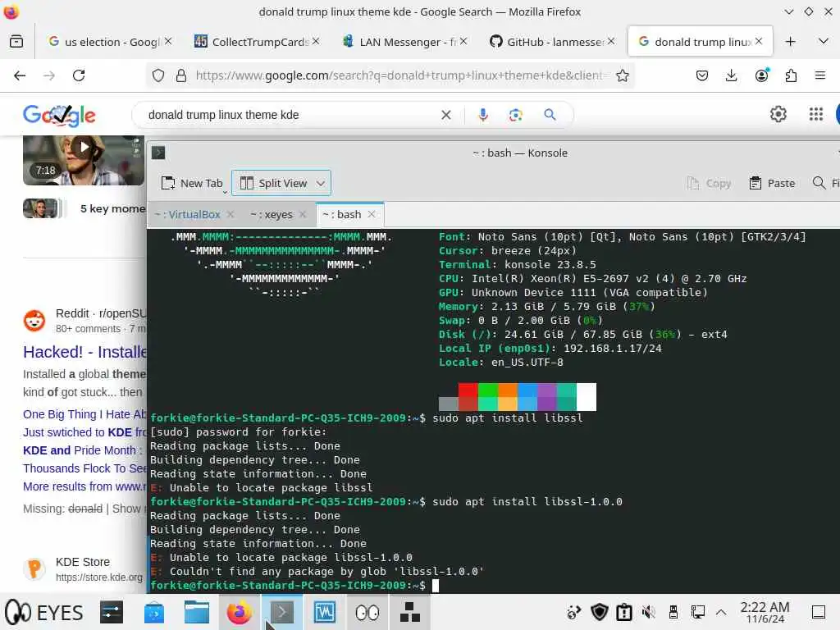Close the donald trump linux tab
The height and width of the screenshot is (630, 840).
click(759, 41)
